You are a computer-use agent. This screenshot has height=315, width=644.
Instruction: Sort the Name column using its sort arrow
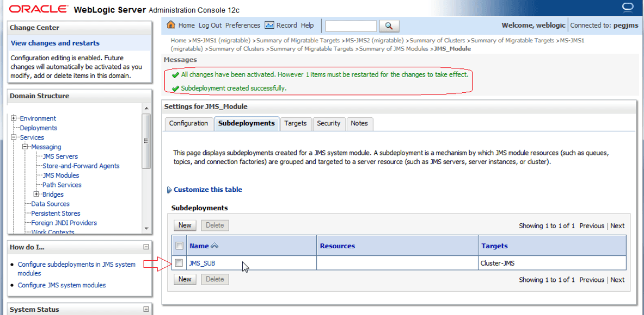coord(214,245)
